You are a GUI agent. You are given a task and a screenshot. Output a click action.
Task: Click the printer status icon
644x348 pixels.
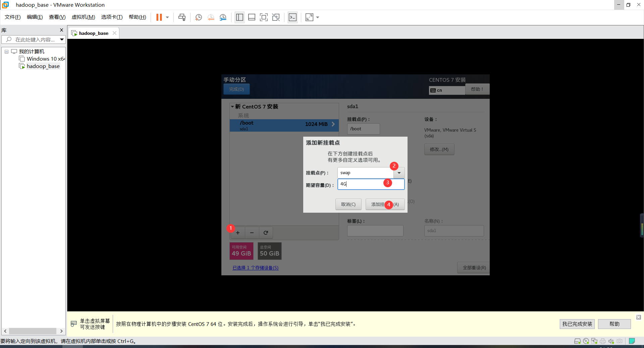(x=603, y=341)
